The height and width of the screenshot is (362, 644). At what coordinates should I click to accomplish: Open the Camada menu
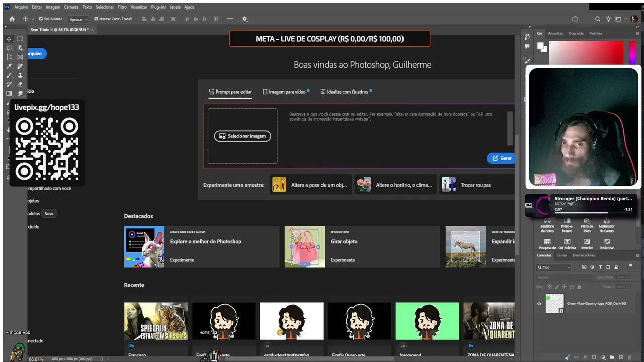click(71, 7)
